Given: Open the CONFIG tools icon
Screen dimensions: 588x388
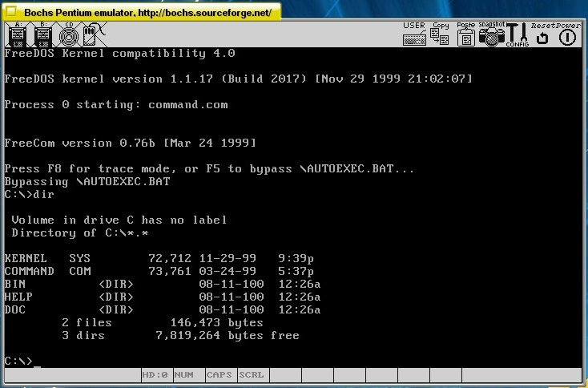Looking at the screenshot, I should tap(518, 34).
